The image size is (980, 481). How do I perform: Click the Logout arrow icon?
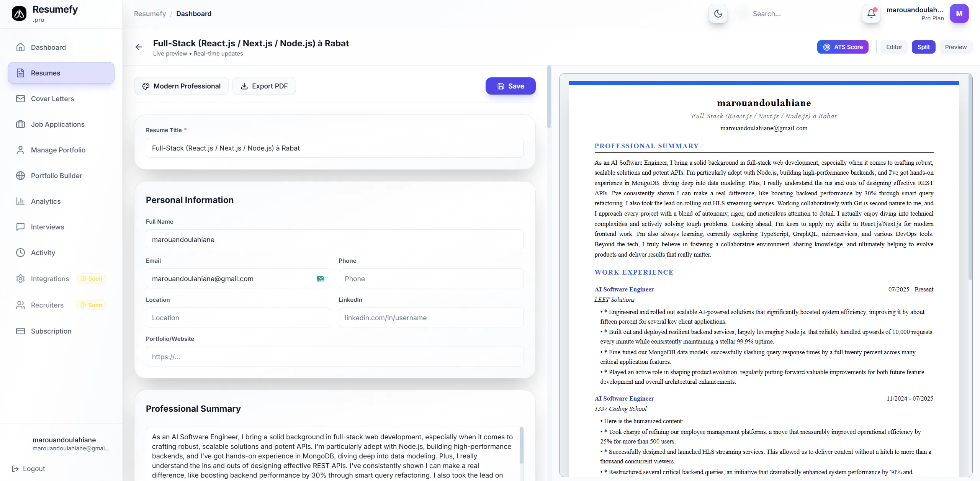coord(15,468)
